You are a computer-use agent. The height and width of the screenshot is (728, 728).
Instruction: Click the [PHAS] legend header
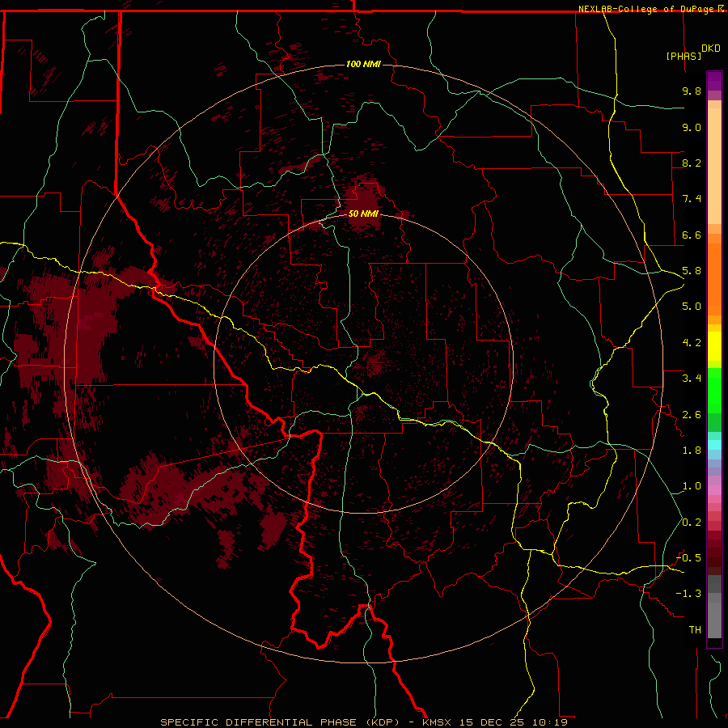point(684,56)
